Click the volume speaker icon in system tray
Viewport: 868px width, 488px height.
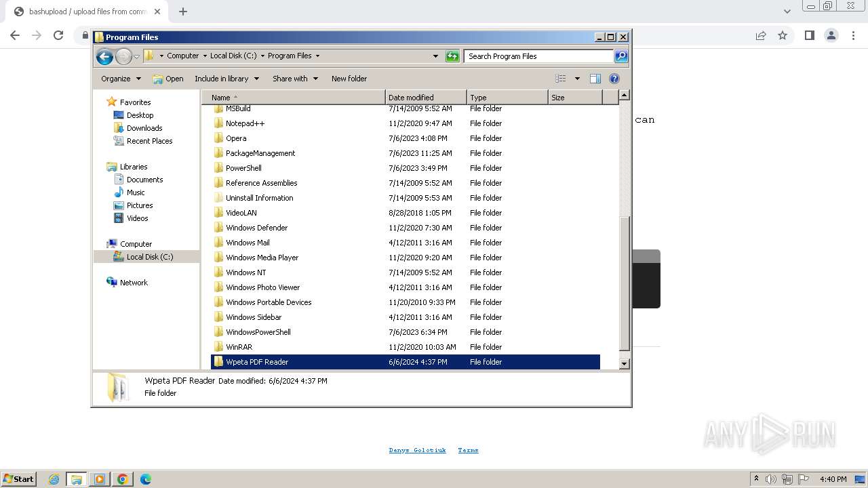pyautogui.click(x=770, y=479)
